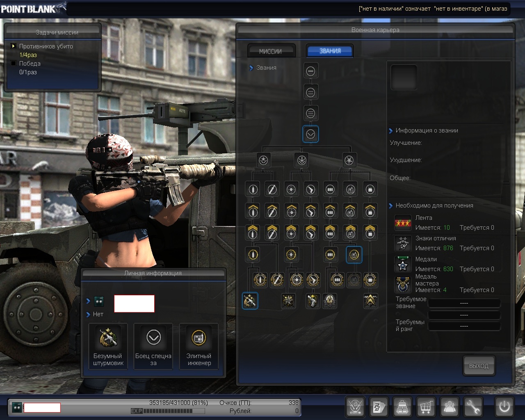Viewport: 525px width, 420px height.
Task: Open the friends community icon
Action: pyautogui.click(x=450, y=407)
